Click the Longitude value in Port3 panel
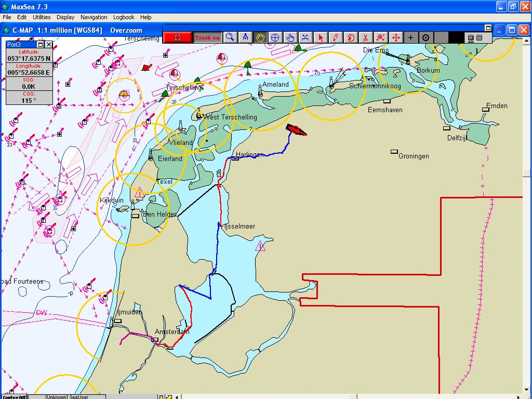Image resolution: width=532 pixels, height=399 pixels. coord(29,72)
